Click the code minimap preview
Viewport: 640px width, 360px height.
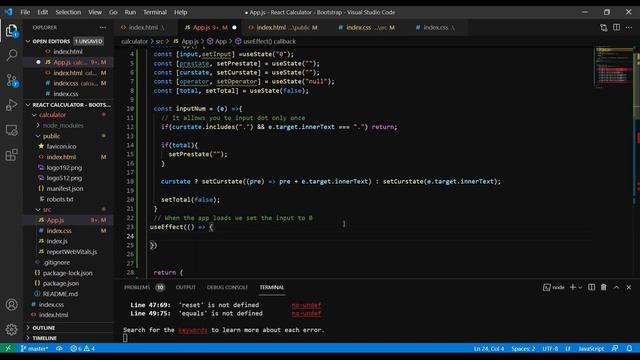point(613,67)
